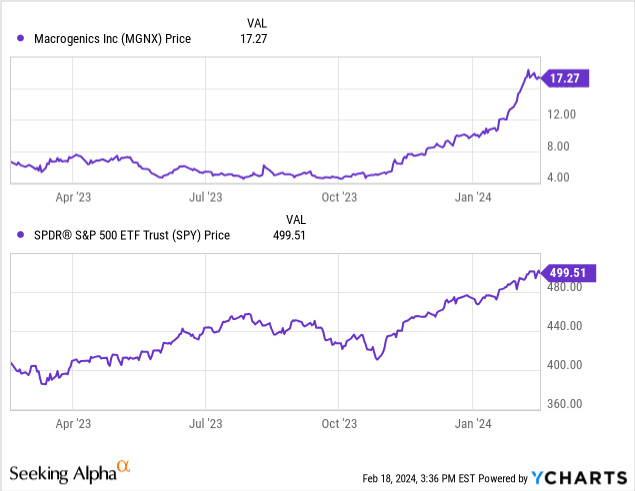Screen dimensions: 635x491
Task: Click the SPY purple legend dot
Action: click(22, 236)
